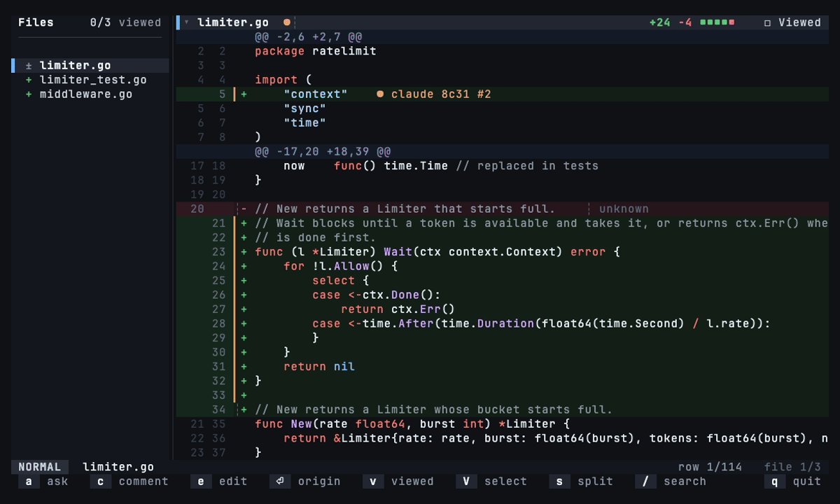Click the 'return nil' line
This screenshot has height=504, width=840.
(503, 367)
